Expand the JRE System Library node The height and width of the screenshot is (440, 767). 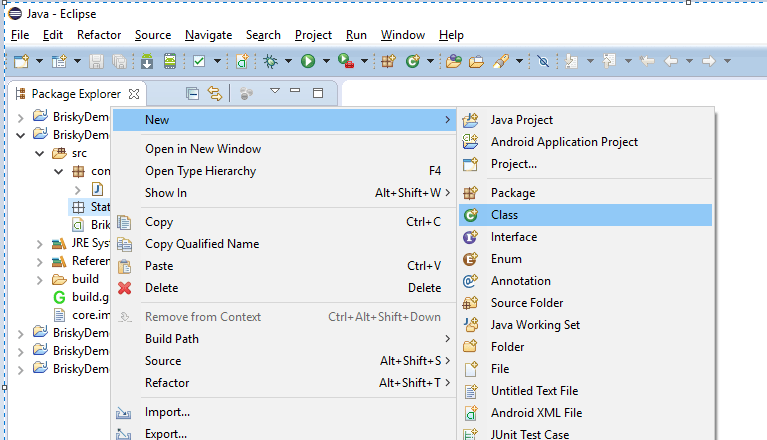point(40,244)
